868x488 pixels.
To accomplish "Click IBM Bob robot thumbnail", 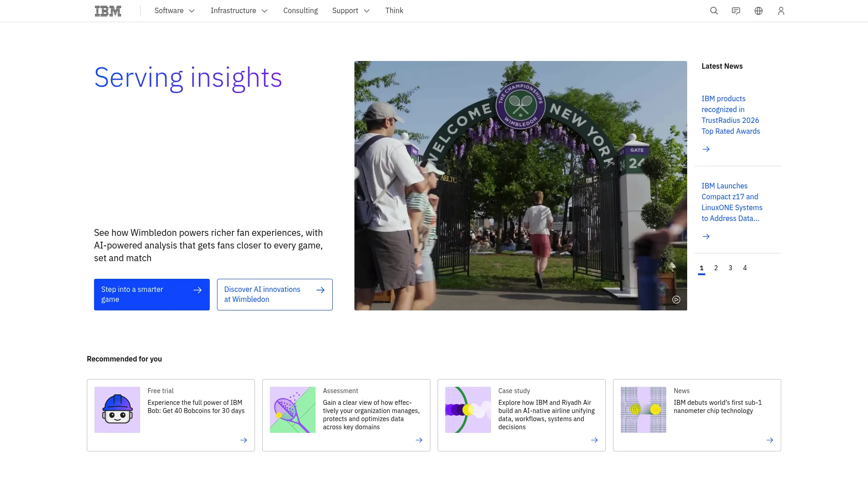I will pyautogui.click(x=117, y=410).
